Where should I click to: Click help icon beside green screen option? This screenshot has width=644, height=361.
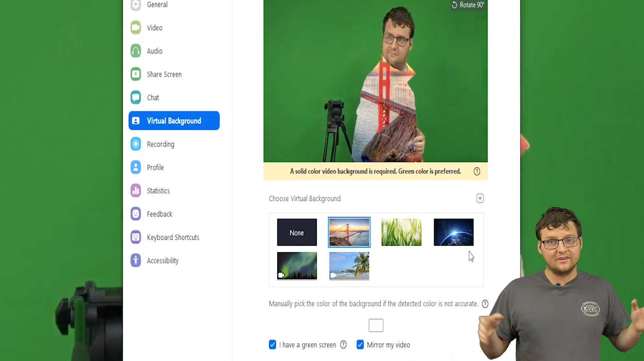point(343,345)
